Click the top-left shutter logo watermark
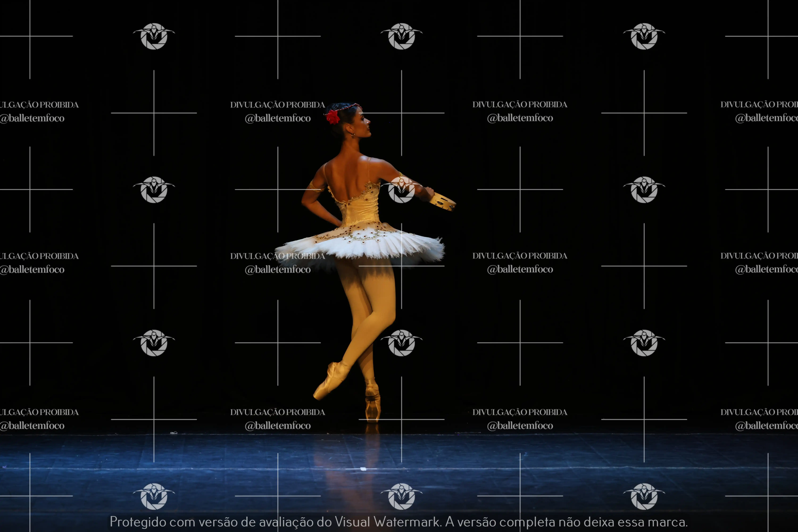The image size is (798, 532). [154, 36]
